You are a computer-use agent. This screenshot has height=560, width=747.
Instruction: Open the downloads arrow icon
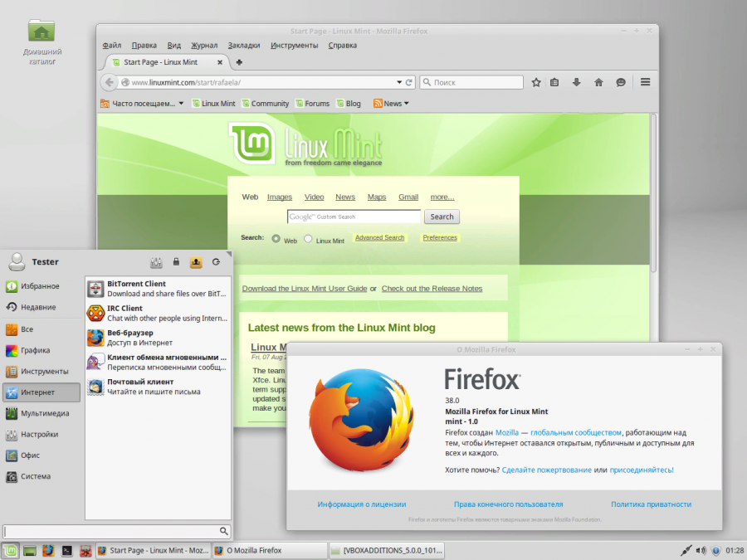[x=577, y=82]
